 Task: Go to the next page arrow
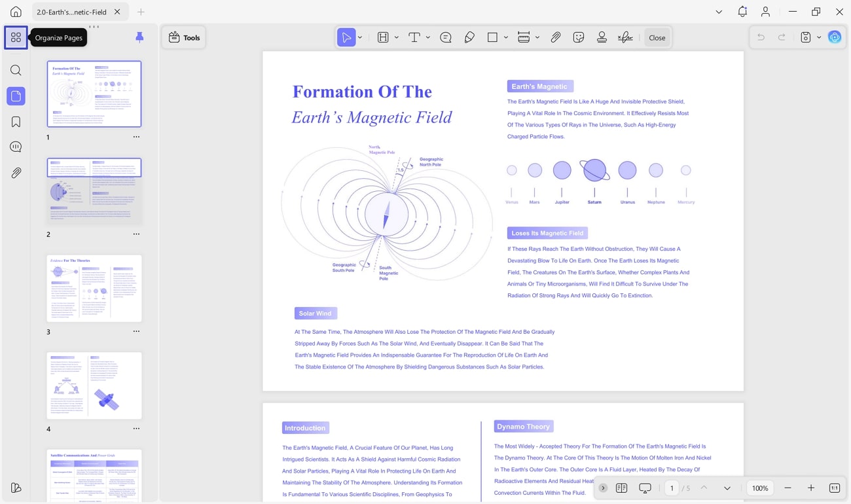point(727,488)
